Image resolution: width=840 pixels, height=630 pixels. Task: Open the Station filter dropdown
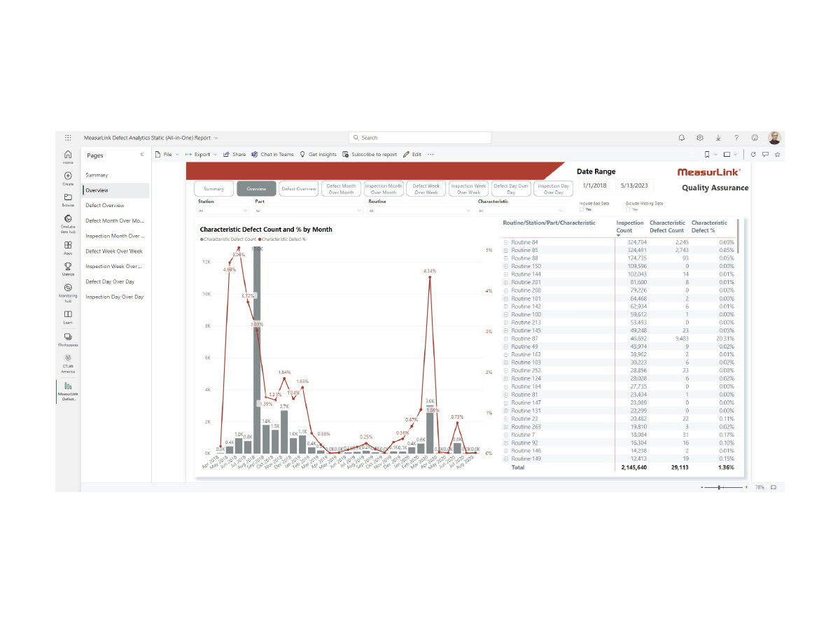[223, 210]
